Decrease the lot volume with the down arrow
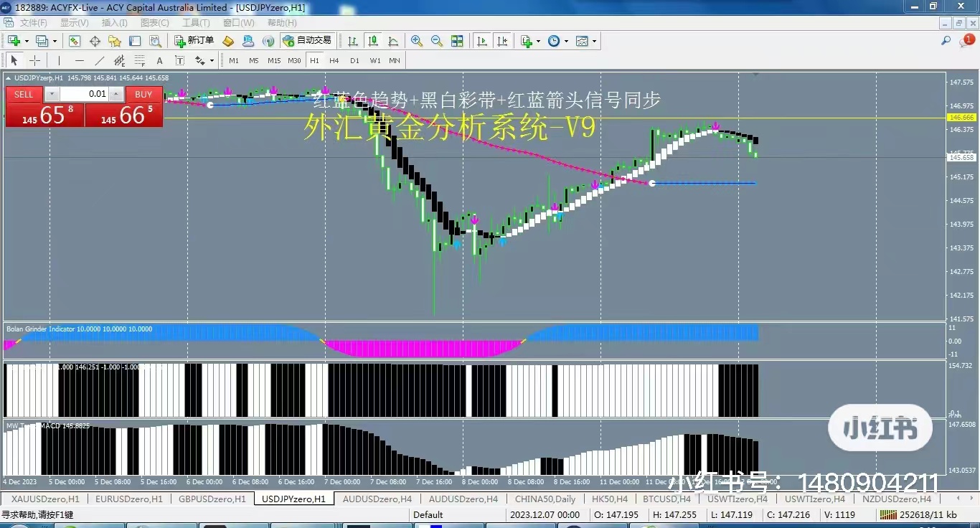Image resolution: width=980 pixels, height=528 pixels. 52,94
